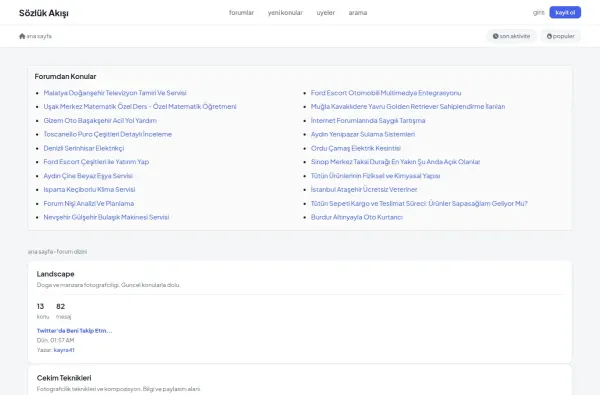Open Burdur Altınyayla Oto Kurtarıcı

click(x=357, y=217)
